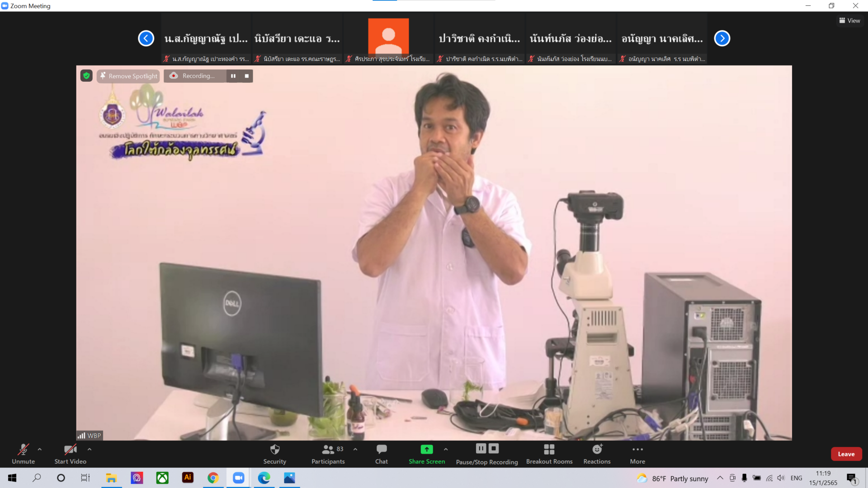Open Breakout Rooms
Screen dimensions: 868x488
549,454
